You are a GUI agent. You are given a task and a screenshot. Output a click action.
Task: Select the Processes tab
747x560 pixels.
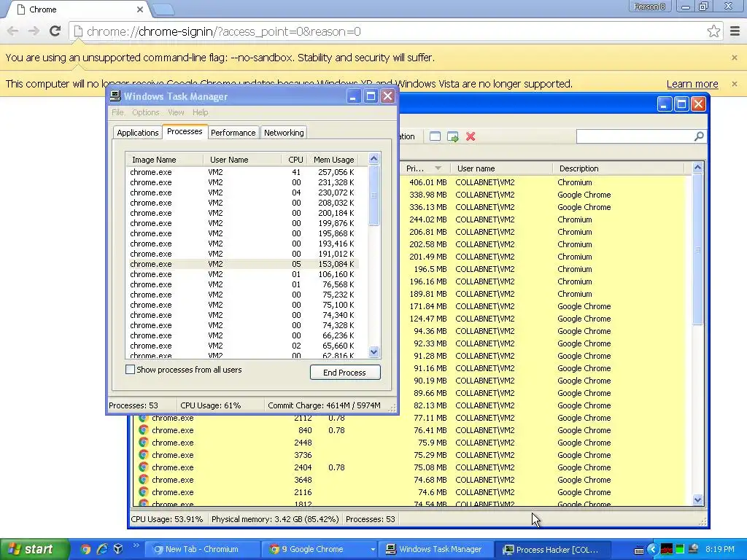(185, 131)
